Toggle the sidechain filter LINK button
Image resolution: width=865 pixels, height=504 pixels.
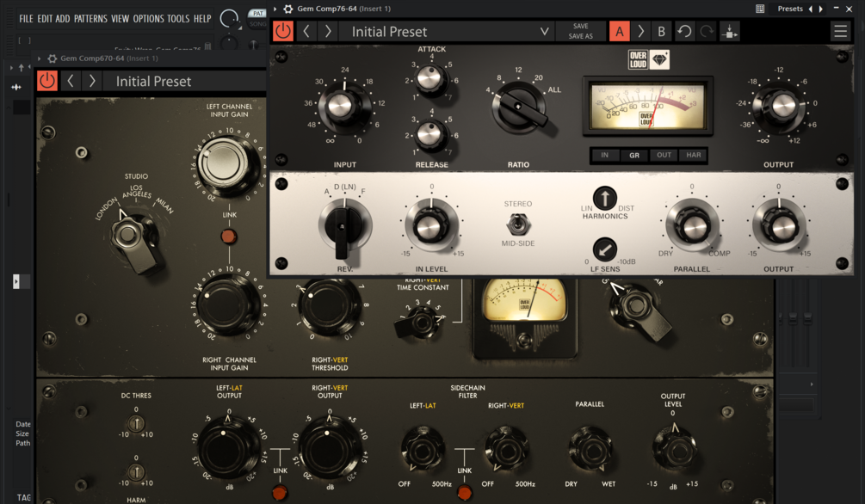(x=465, y=493)
